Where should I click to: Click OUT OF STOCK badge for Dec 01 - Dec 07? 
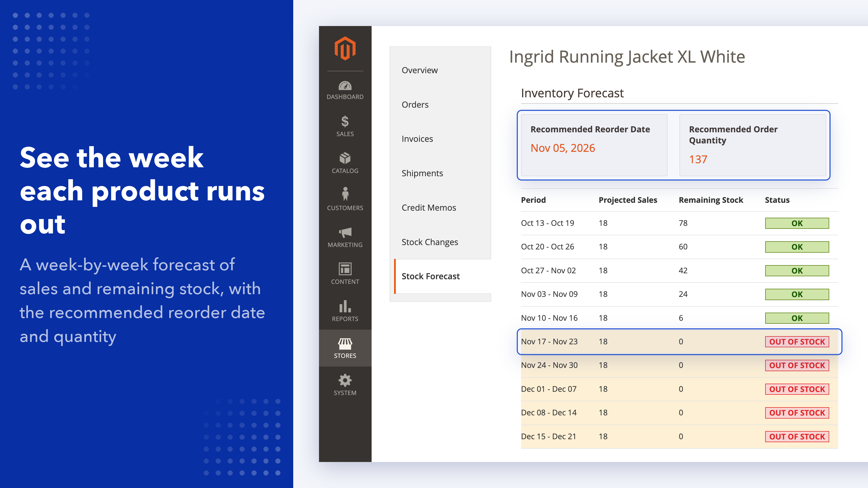pos(797,389)
